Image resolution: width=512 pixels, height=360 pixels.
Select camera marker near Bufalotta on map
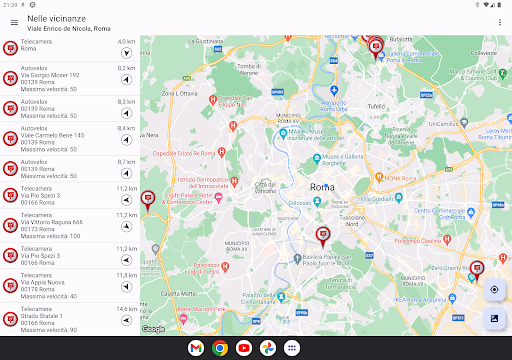(x=376, y=48)
